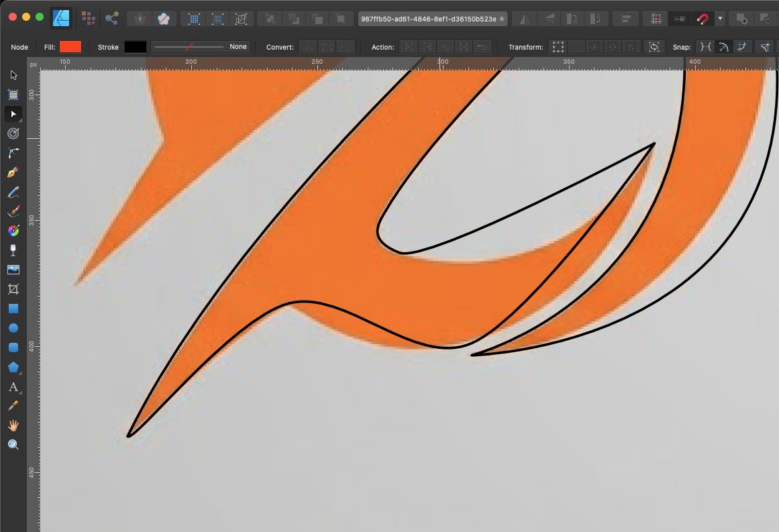Screen dimensions: 779x532
Task: Switch to Pixel Persona
Action: (89, 18)
